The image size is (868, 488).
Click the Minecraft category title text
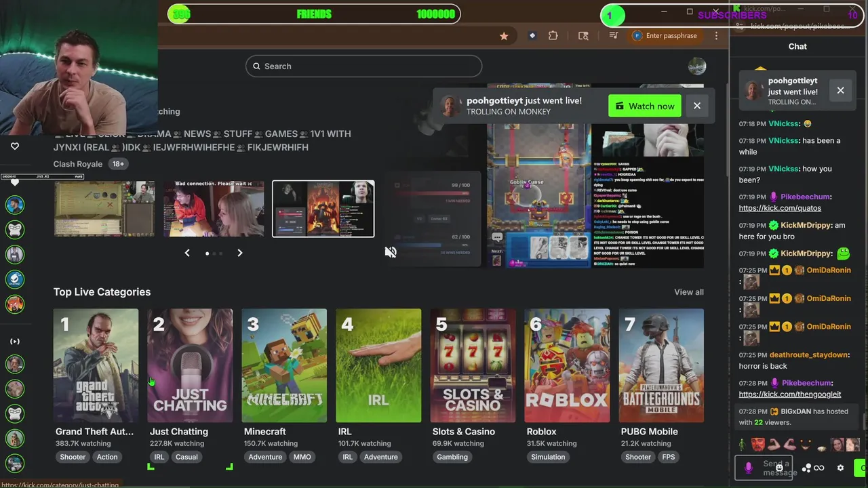click(264, 432)
